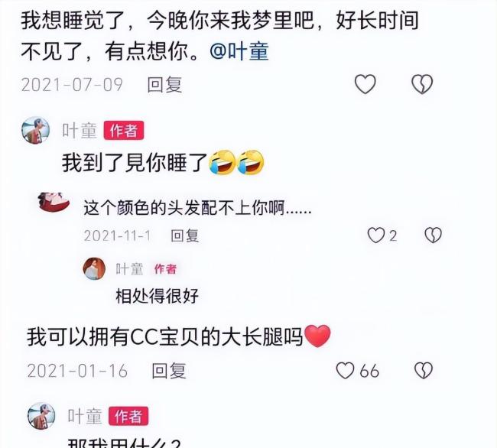Screen dimensions: 497x448
Task: Open 叶童's avatar above 那我用什么
Action: tap(41, 416)
